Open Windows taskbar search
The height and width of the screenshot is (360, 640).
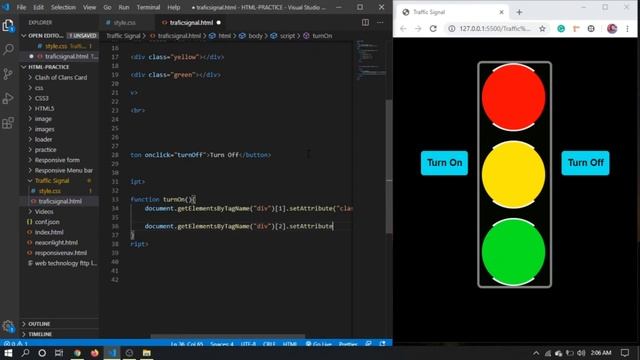(x=25, y=353)
